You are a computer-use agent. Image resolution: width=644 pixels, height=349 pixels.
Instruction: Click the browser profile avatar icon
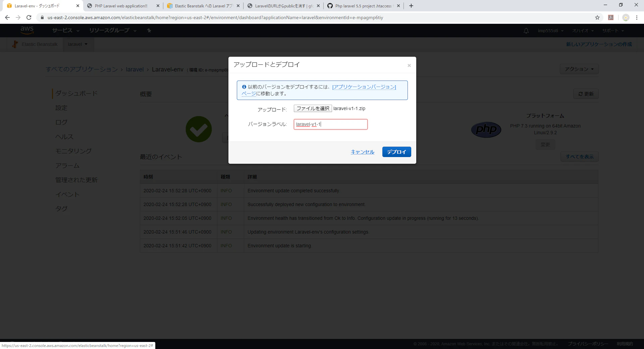pos(626,17)
